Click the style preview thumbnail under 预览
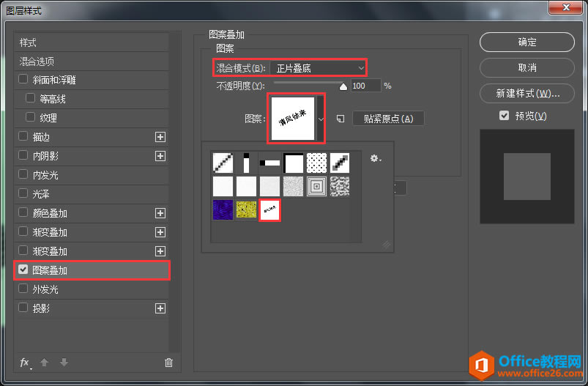This screenshot has width=588, height=386. pos(527,177)
